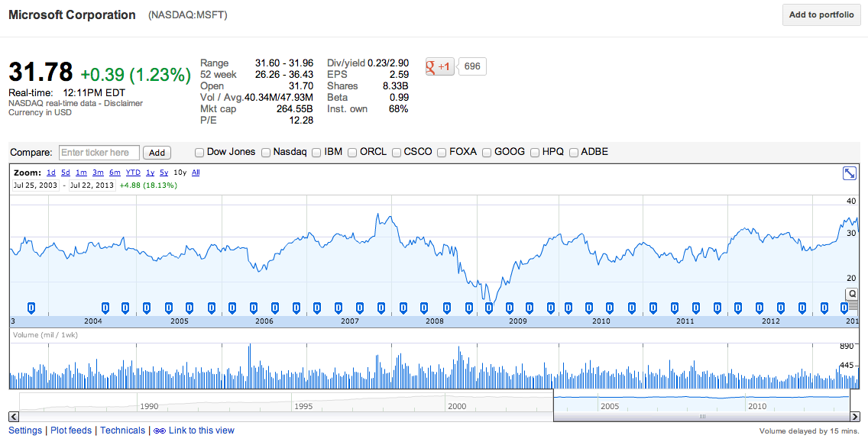
Task: Click the leftmost dividend D marker on the chart
Action: pyautogui.click(x=31, y=308)
